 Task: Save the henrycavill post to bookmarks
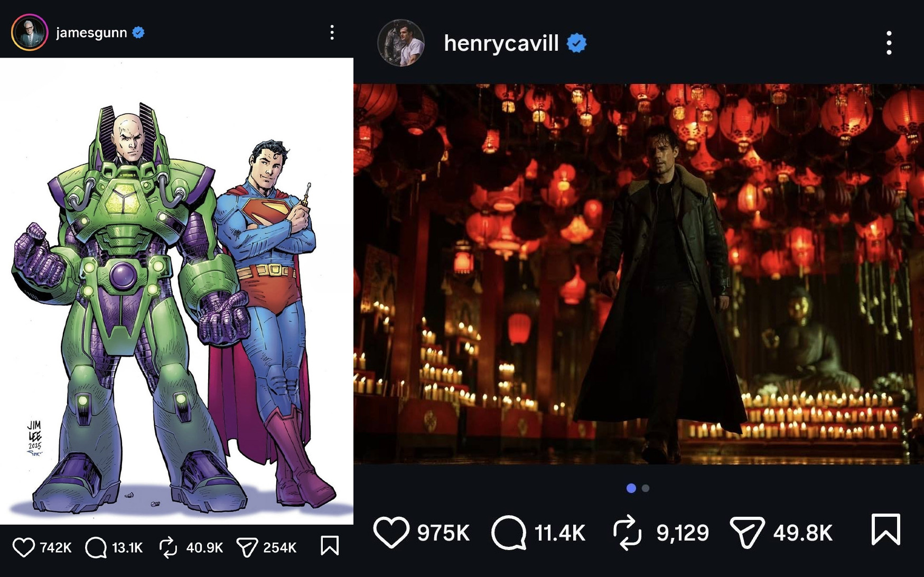pyautogui.click(x=885, y=529)
